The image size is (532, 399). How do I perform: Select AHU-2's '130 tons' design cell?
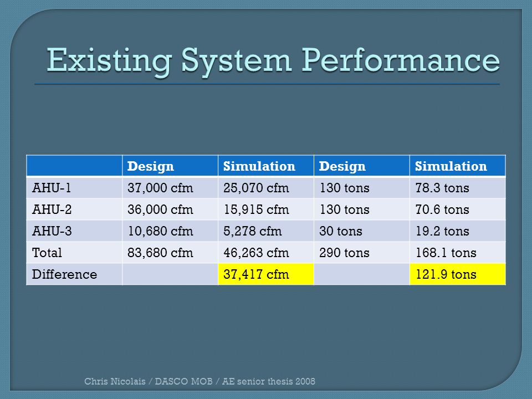362,209
